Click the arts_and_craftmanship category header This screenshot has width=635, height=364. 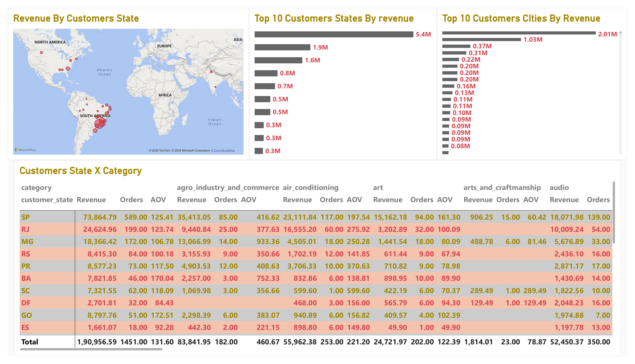tap(502, 187)
